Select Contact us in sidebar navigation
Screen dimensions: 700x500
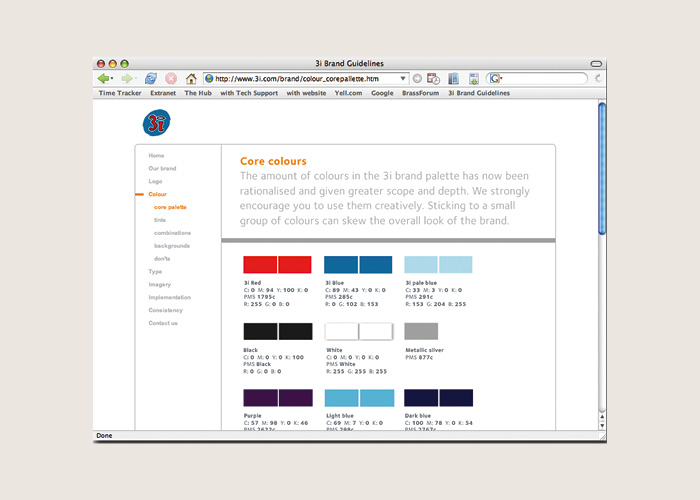(x=162, y=323)
